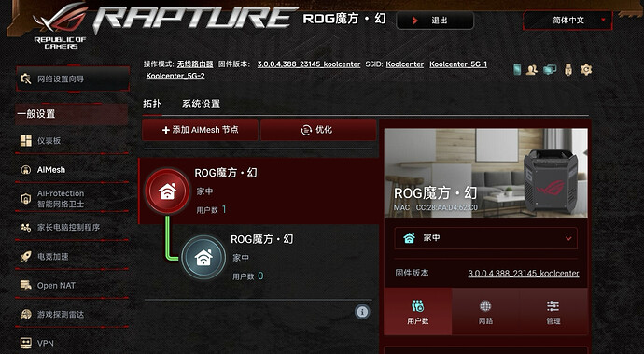The image size is (644, 354).
Task: Click the USB status icon in header
Action: [568, 69]
